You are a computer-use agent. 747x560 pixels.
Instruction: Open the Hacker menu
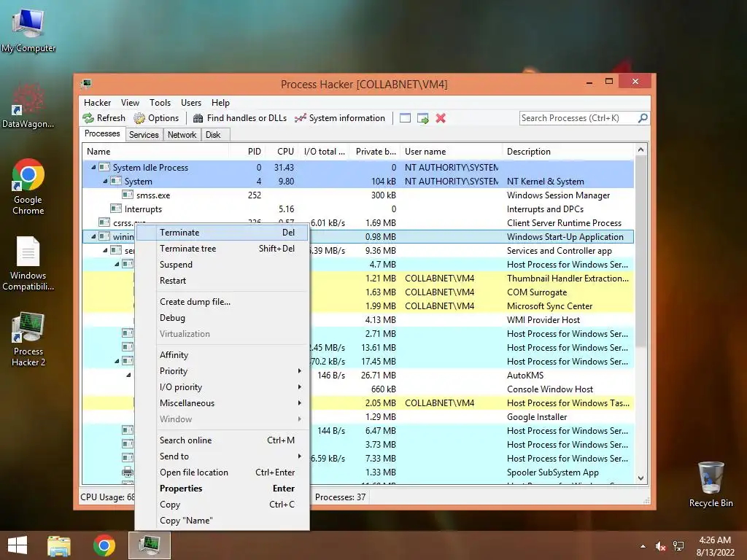pyautogui.click(x=97, y=102)
